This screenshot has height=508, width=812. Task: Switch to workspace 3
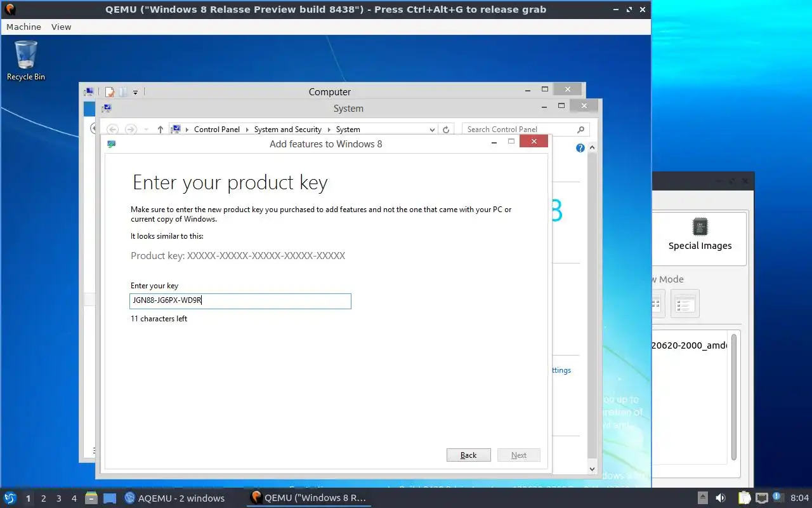(59, 498)
